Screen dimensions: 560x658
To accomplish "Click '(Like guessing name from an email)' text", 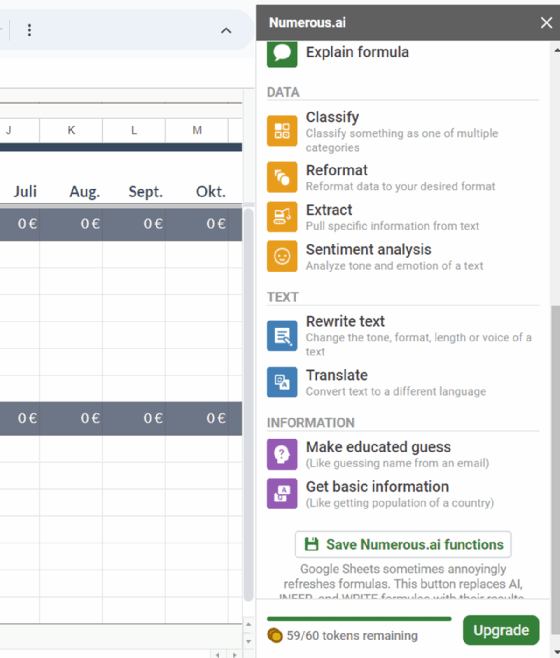I will (x=398, y=463).
